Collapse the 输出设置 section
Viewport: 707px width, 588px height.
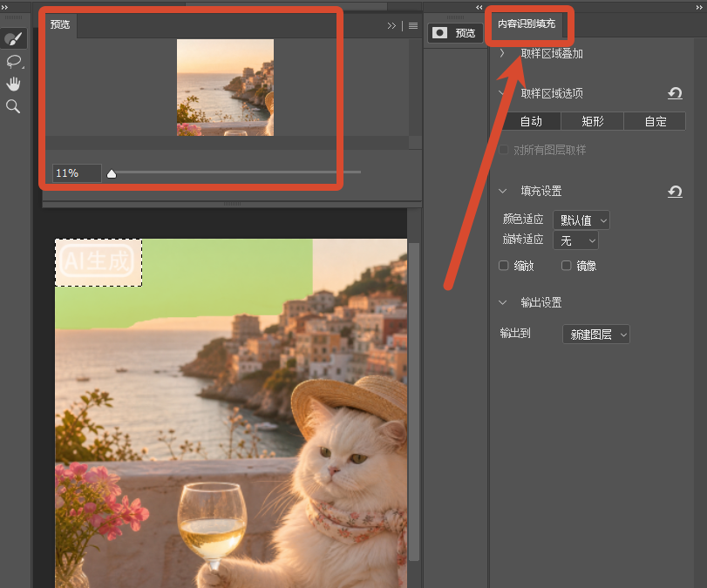(503, 302)
